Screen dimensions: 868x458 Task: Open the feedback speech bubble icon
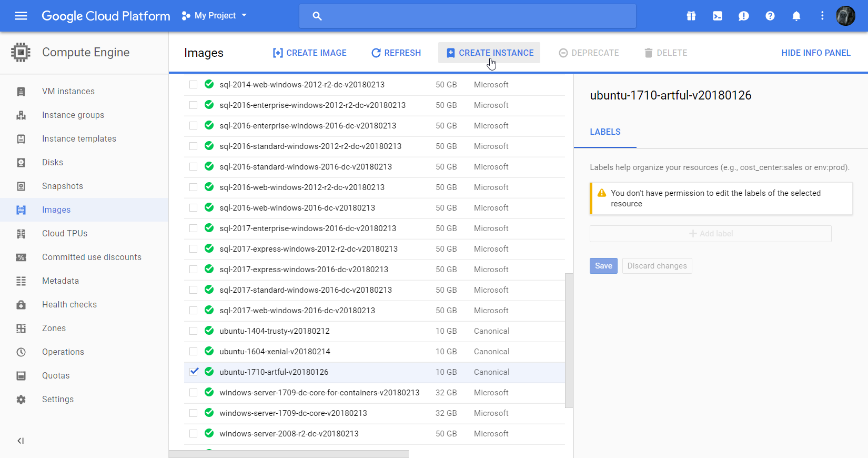[x=744, y=16]
